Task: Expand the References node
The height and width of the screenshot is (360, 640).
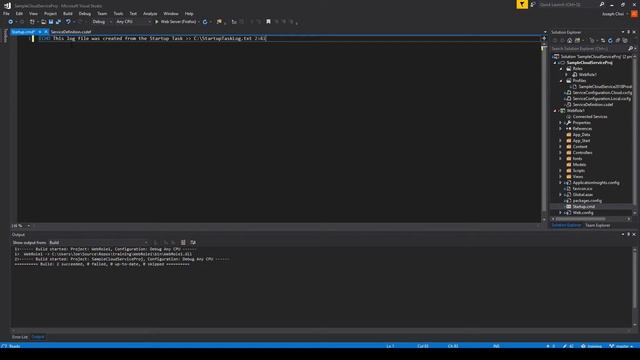Action: 561,129
